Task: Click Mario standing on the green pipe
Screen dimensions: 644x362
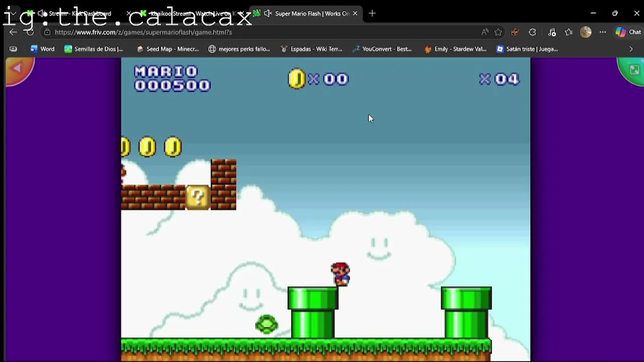Action: [340, 275]
